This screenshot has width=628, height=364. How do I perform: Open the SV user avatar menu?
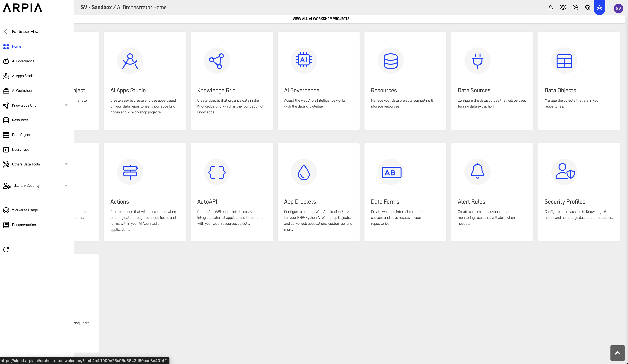point(618,8)
